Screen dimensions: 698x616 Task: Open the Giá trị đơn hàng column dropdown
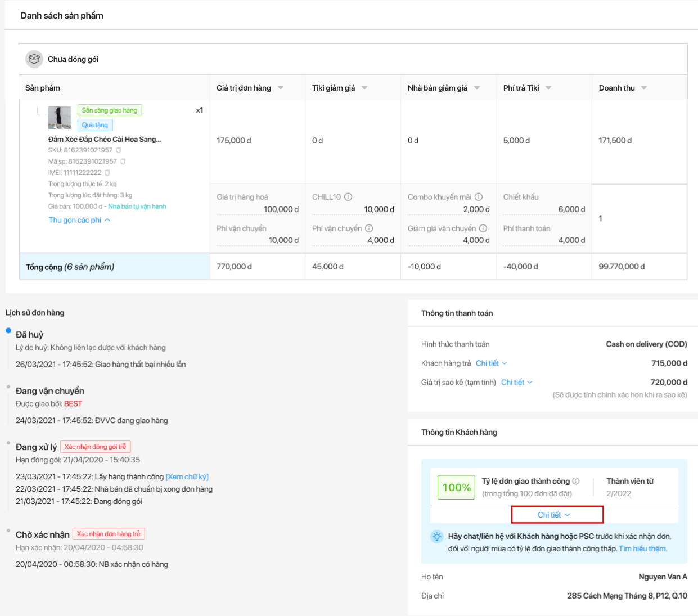pyautogui.click(x=281, y=88)
